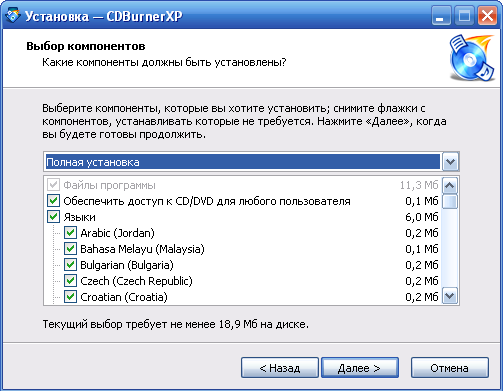The image size is (504, 391).
Task: Select the Arabic (Jordan) row text
Action: point(117,233)
